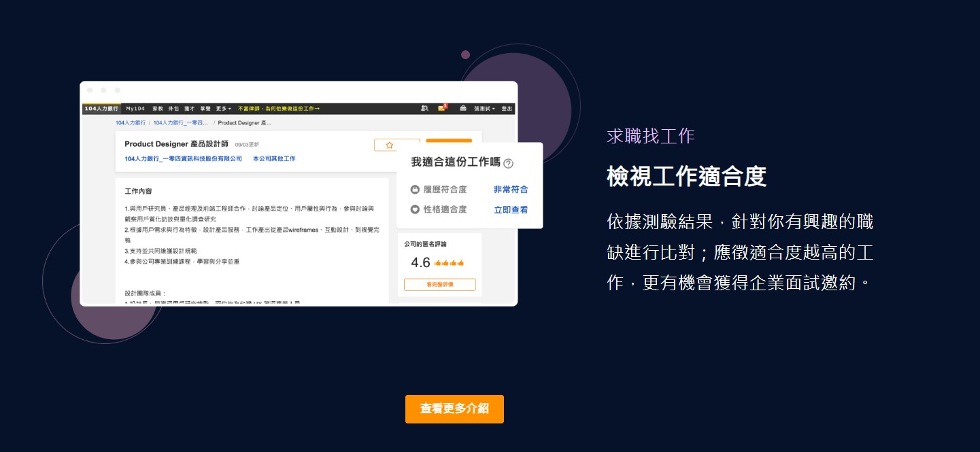Open the mail icon with notification badge
The width and height of the screenshot is (980, 452).
click(x=442, y=108)
